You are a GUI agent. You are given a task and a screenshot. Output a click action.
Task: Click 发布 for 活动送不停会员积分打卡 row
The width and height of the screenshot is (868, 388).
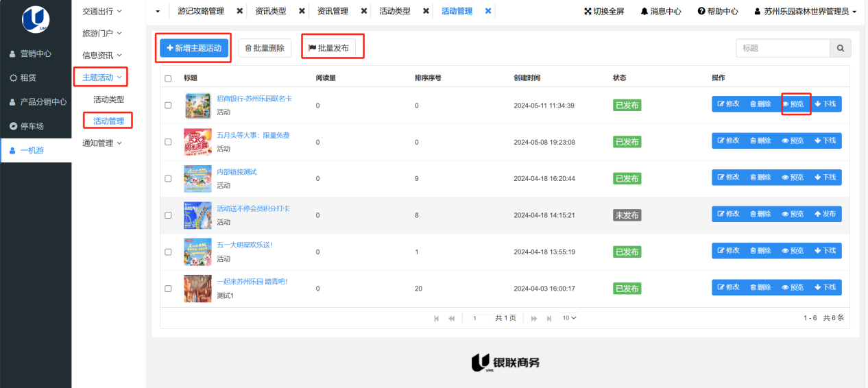click(x=825, y=214)
